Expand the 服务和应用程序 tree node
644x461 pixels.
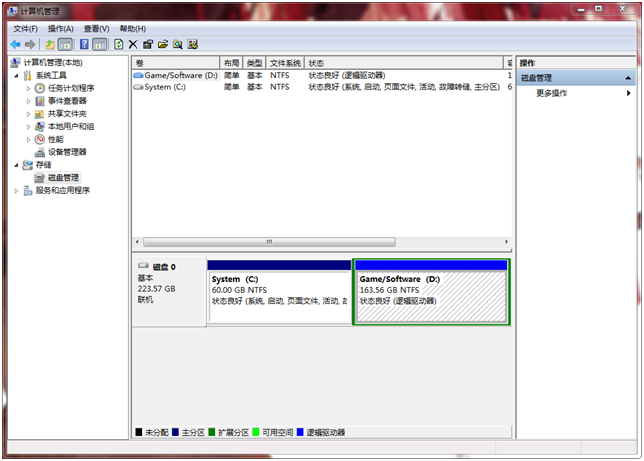tap(17, 190)
